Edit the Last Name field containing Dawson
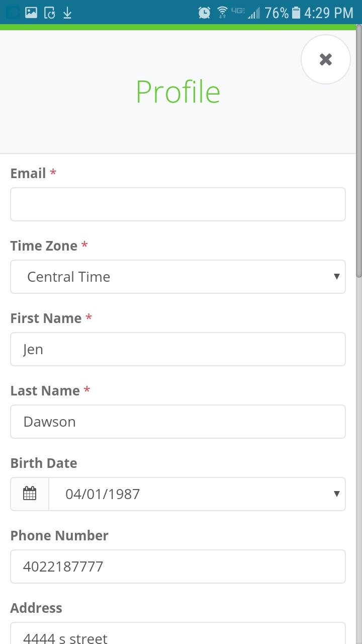Viewport: 362px width, 644px height. coord(178,422)
